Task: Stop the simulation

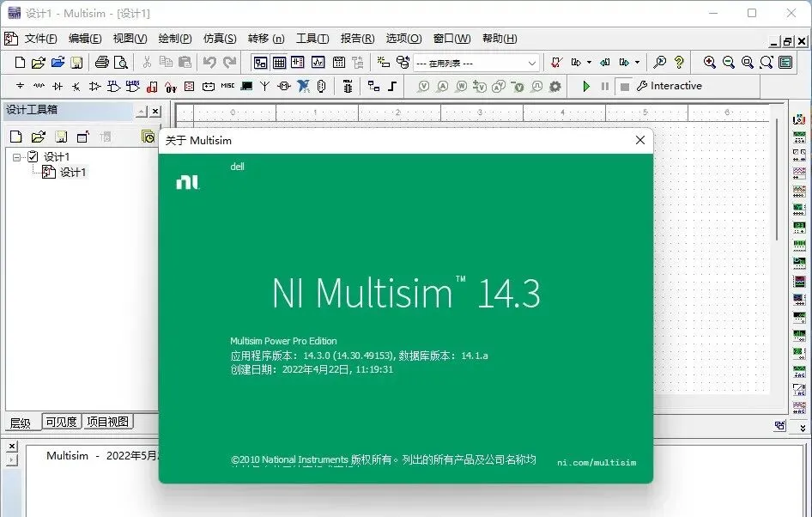Action: click(625, 87)
